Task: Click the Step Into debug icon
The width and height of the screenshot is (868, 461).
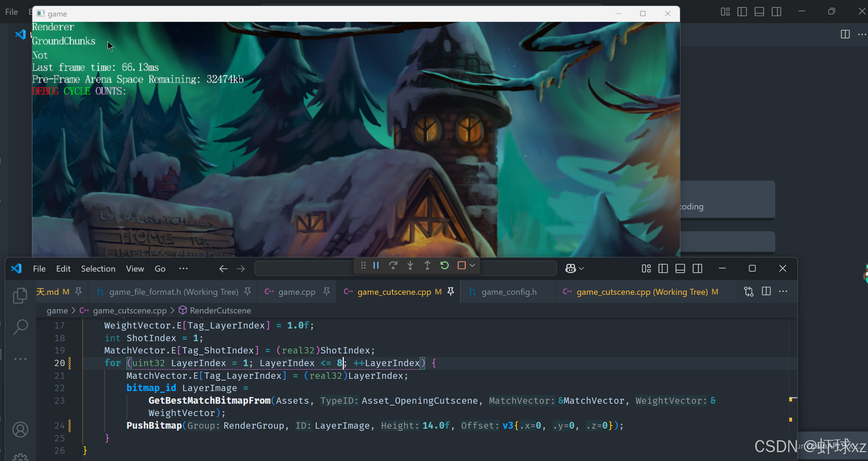Action: [410, 266]
